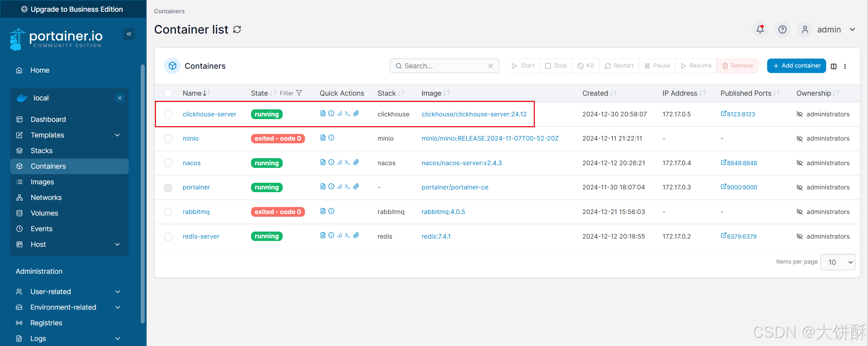The height and width of the screenshot is (346, 868).
Task: Click the Stop button
Action: tap(556, 66)
